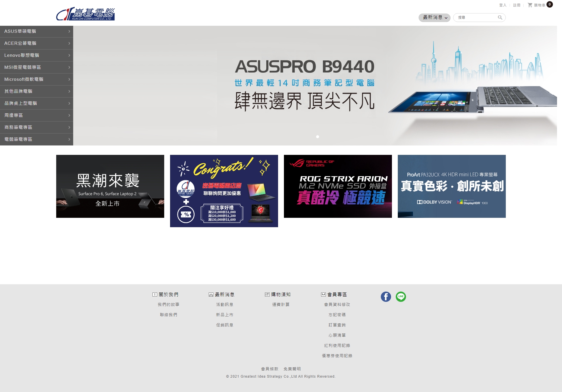Open the Facebook page icon
The height and width of the screenshot is (392, 562).
[386, 297]
